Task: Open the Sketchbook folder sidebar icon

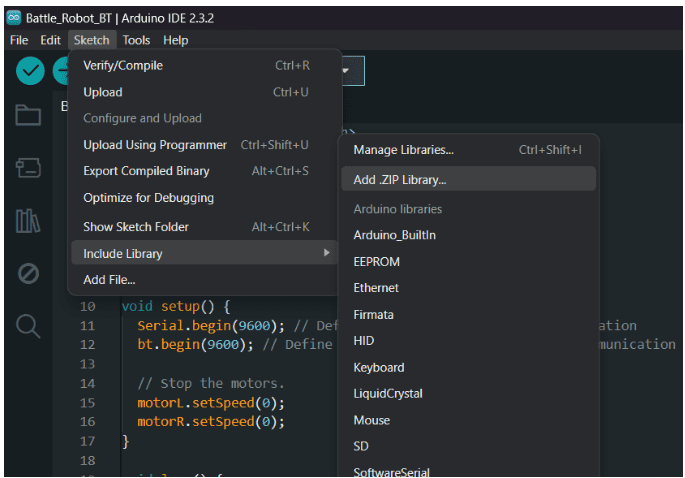Action: coord(28,115)
